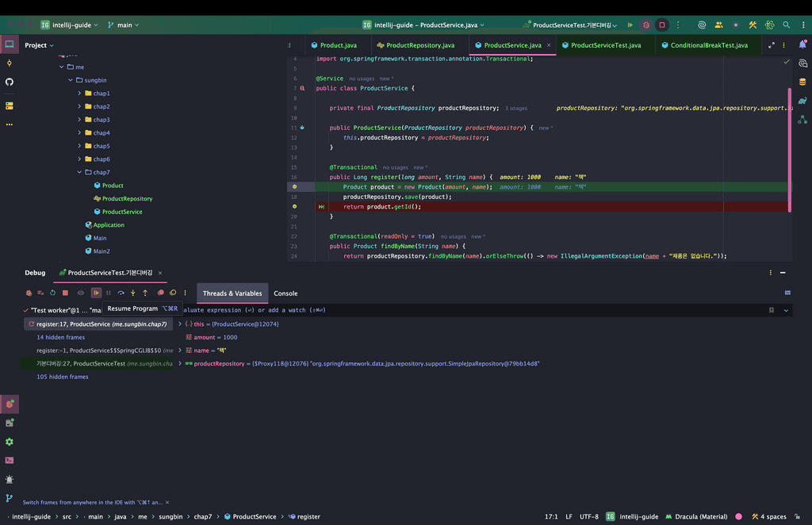This screenshot has width=812, height=525.
Task: Open the View Breakpoints icon
Action: 161,293
